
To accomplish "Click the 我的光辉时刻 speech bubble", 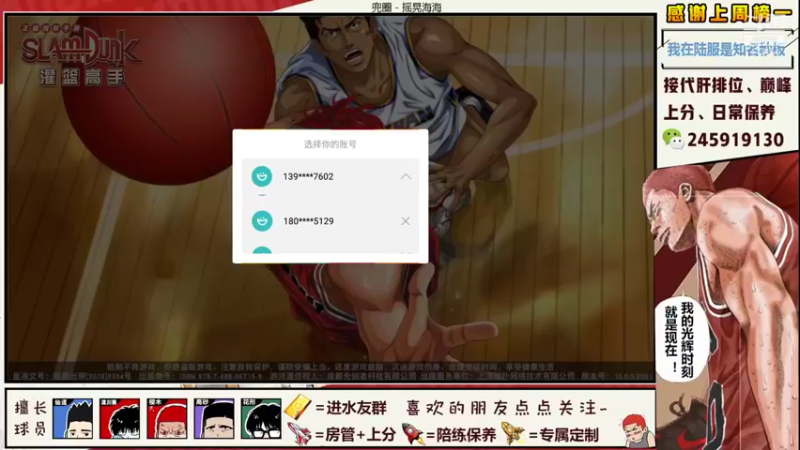I will pos(681,339).
